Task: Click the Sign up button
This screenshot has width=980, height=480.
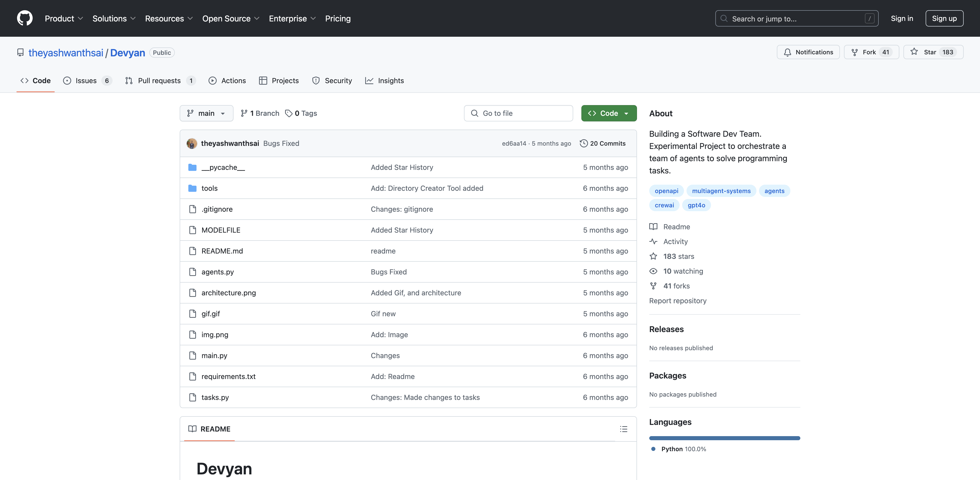Action: 944,18
